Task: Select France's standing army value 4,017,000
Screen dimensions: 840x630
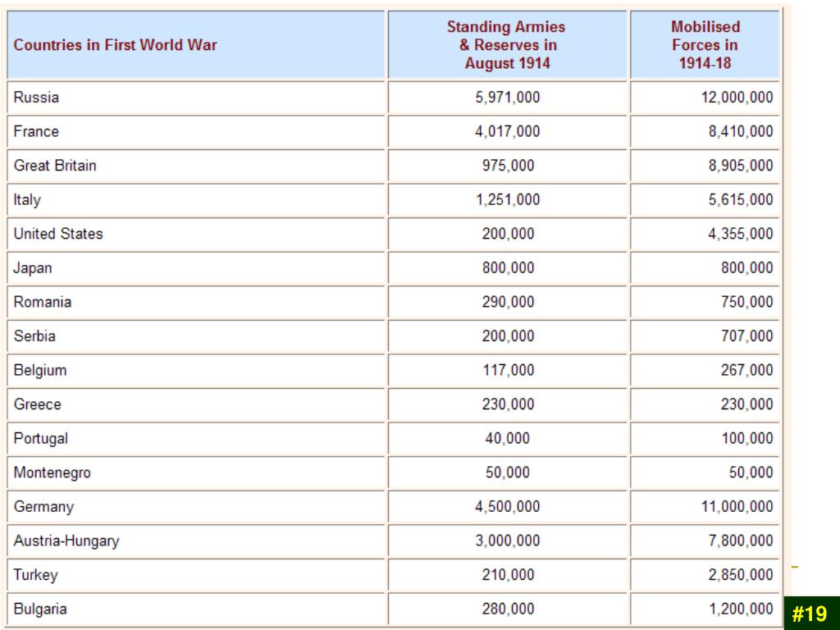Action: [507, 131]
